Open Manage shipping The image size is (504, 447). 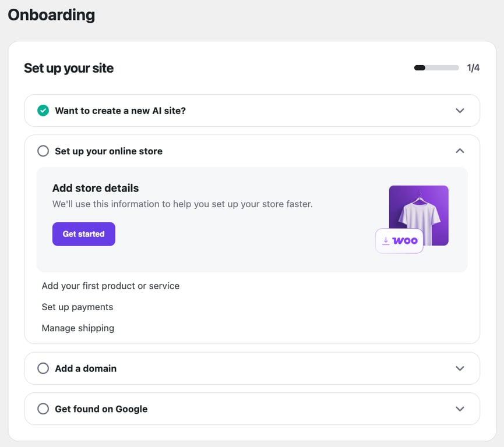tap(78, 328)
